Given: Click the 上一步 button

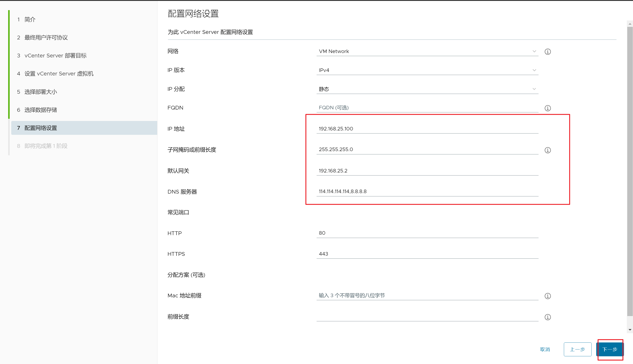Looking at the screenshot, I should 577,349.
